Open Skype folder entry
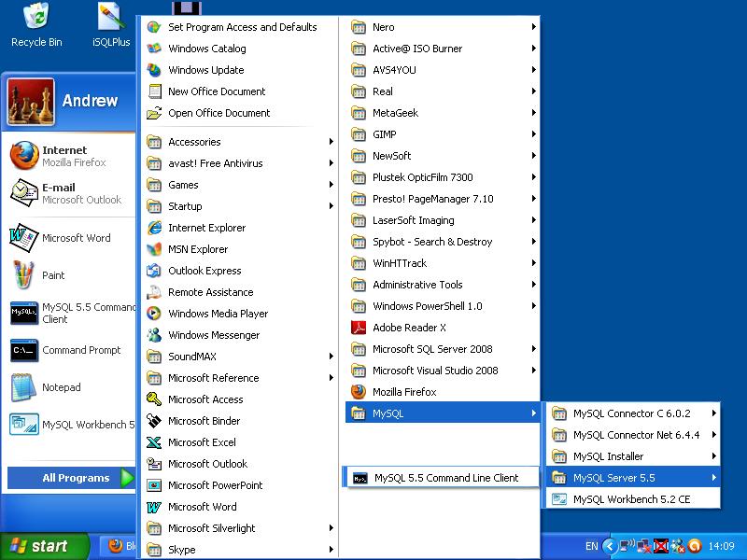 point(239,550)
